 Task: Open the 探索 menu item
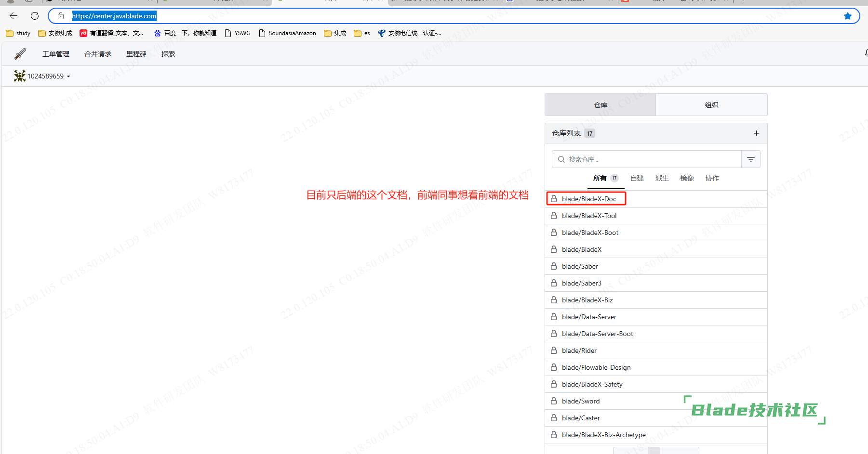pos(168,54)
